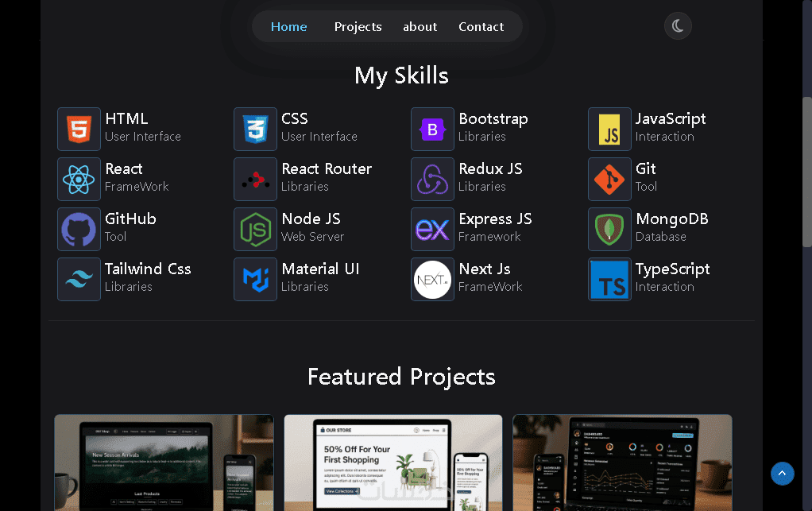Click the "Material UI" skill title

pos(320,269)
